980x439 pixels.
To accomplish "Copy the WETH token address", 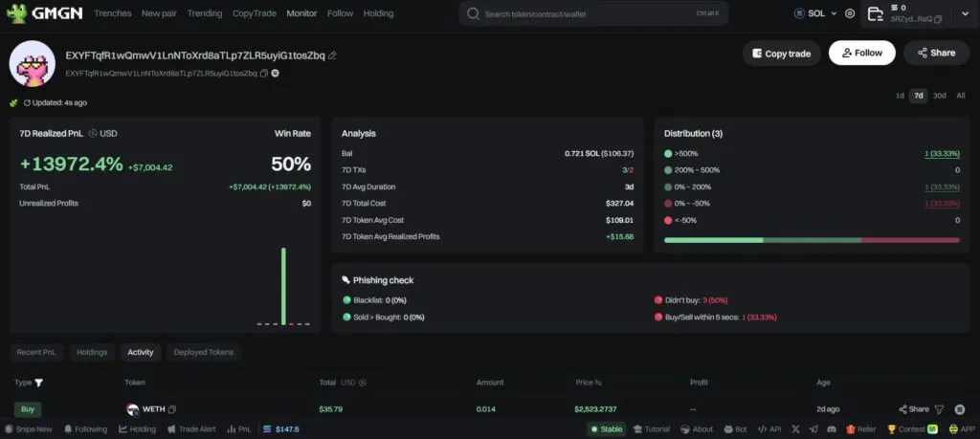I will tap(172, 409).
